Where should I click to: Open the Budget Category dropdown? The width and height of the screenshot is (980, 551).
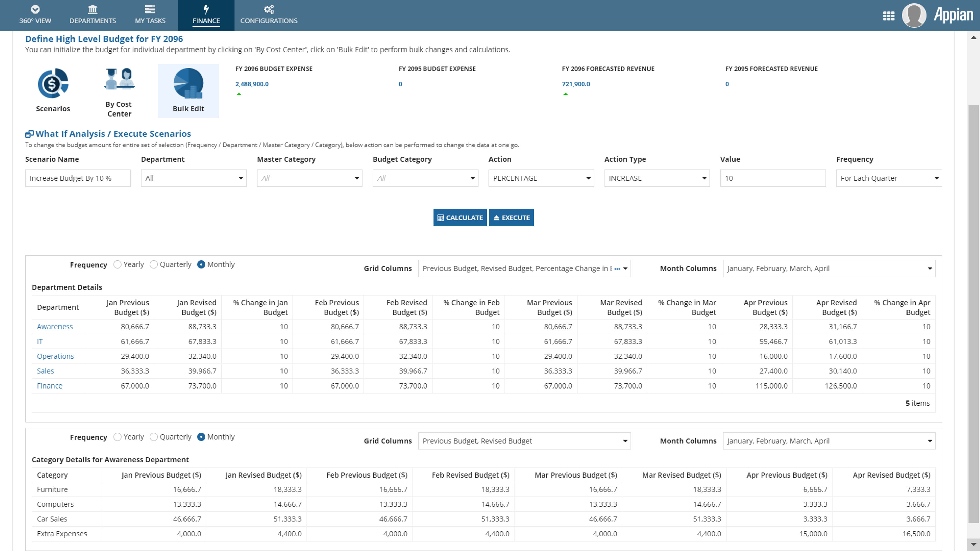(x=425, y=178)
